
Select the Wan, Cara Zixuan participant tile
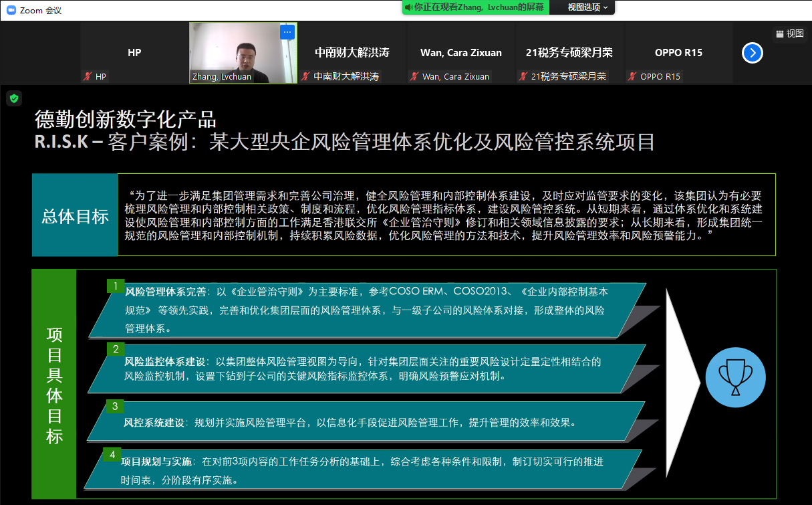pos(460,53)
